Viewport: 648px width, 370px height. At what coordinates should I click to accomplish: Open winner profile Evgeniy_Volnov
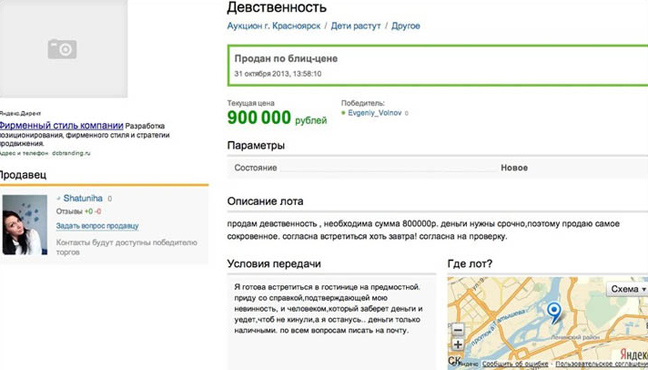(374, 113)
